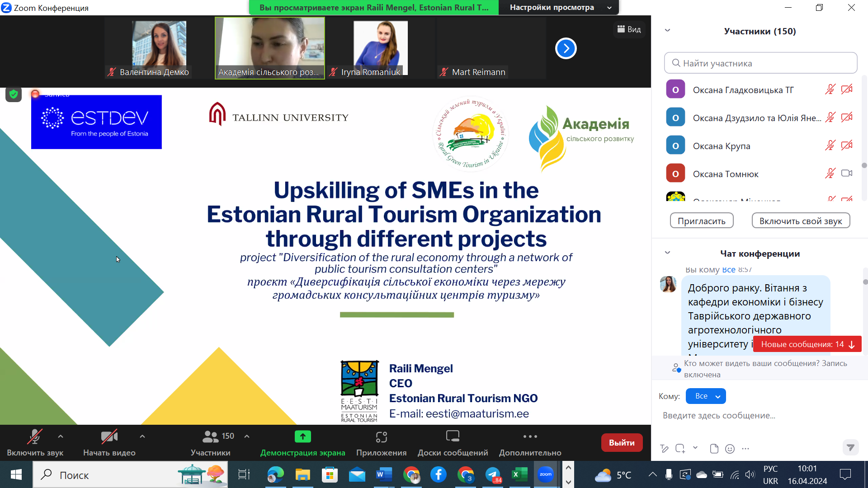Click the Демонстрация экрана share screen icon
868x488 pixels.
click(x=302, y=437)
